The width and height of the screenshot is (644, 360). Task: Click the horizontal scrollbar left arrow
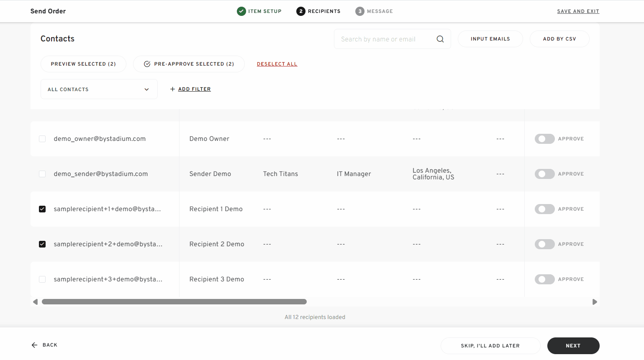click(x=35, y=302)
